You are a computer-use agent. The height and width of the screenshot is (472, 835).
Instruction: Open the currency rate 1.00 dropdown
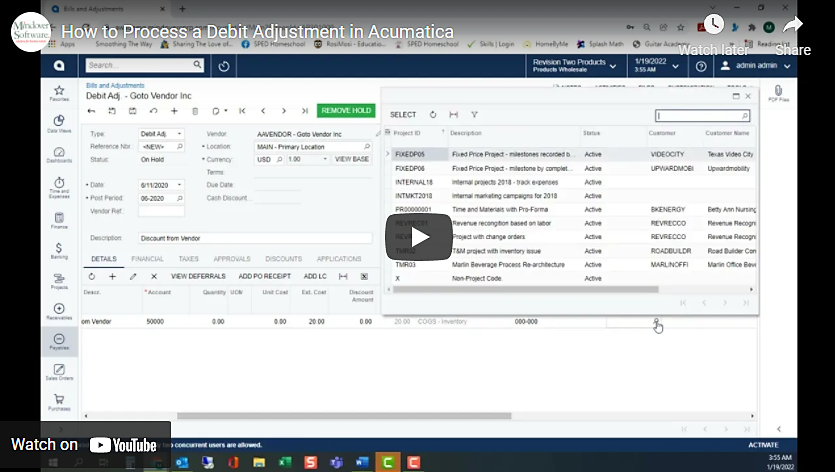pos(325,159)
